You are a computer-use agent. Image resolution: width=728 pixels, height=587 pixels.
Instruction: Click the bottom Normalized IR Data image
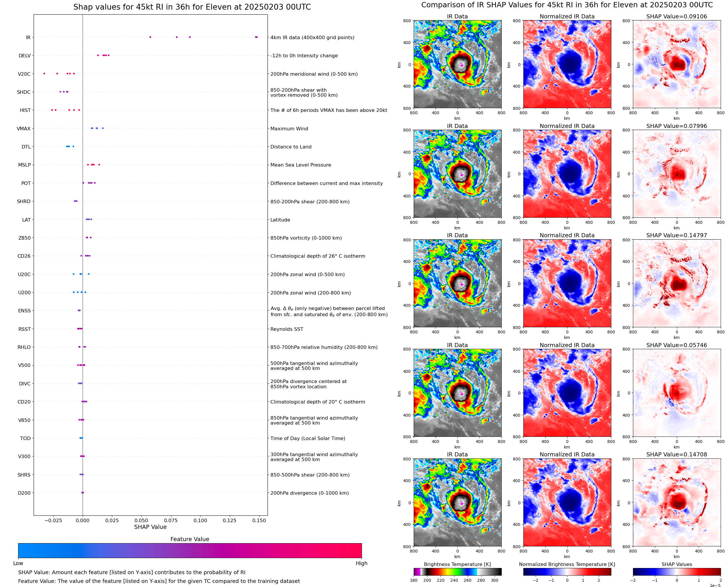567,503
